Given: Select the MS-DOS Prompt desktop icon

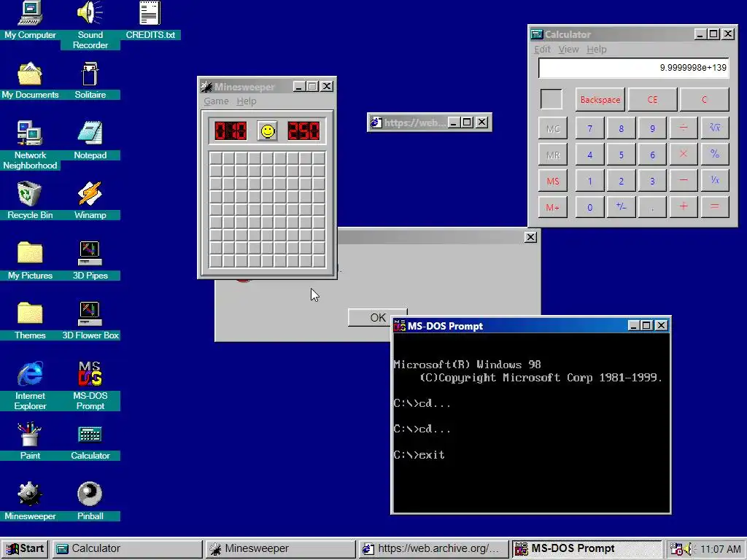Looking at the screenshot, I should click(90, 385).
